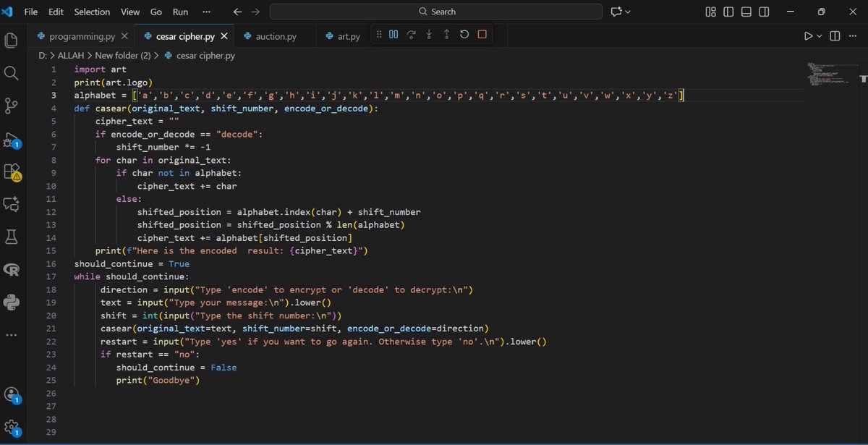Open the R extension view

[x=11, y=270]
